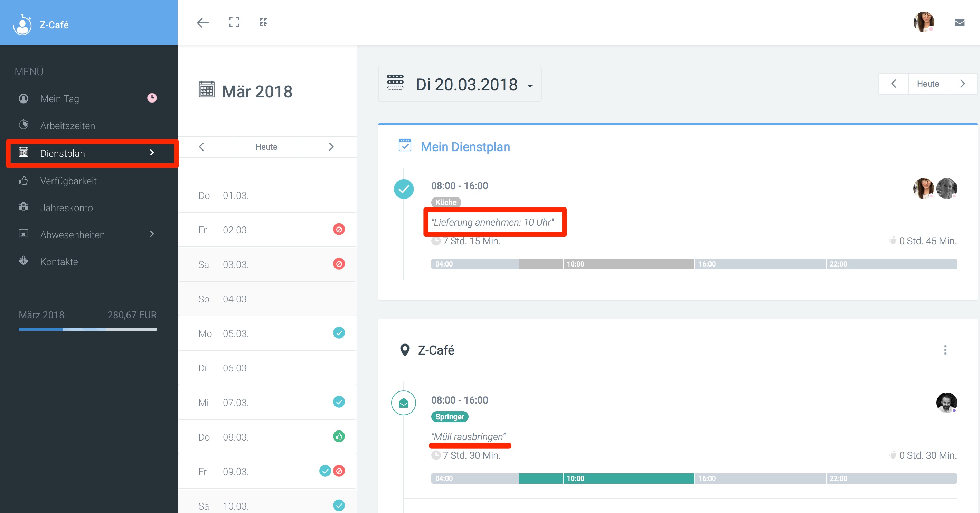Click the grey Küche shift timeline bar

pos(606,264)
